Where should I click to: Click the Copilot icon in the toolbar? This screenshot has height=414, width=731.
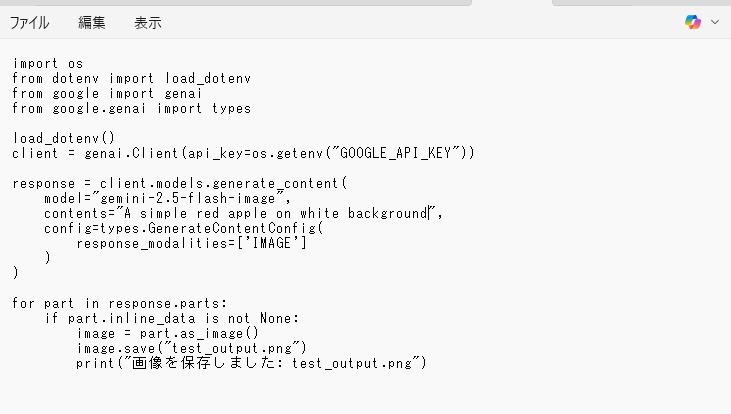tap(693, 22)
